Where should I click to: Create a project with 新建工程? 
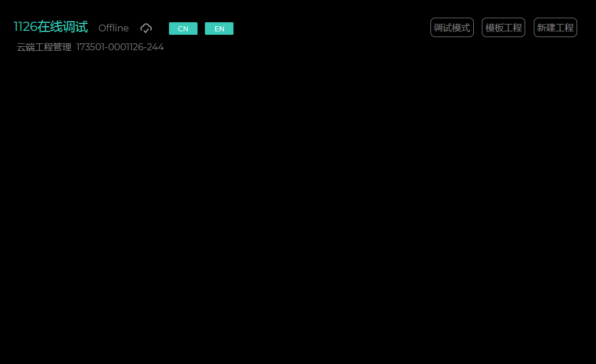coord(555,27)
